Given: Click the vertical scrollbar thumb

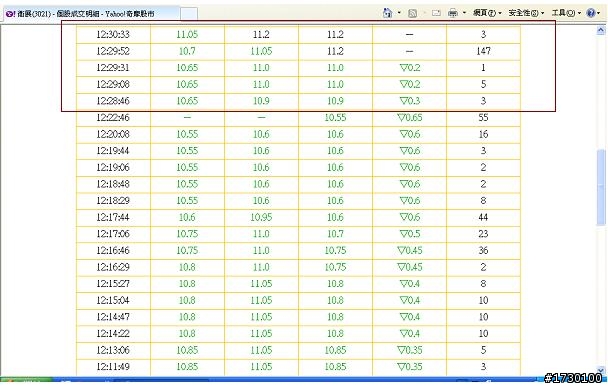Looking at the screenshot, I should point(601,187).
